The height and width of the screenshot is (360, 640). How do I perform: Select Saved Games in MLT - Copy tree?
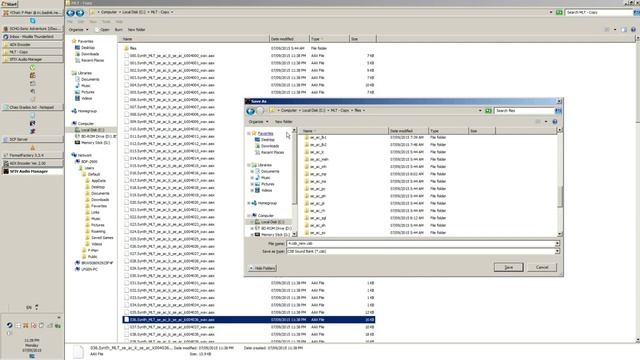[x=102, y=238]
